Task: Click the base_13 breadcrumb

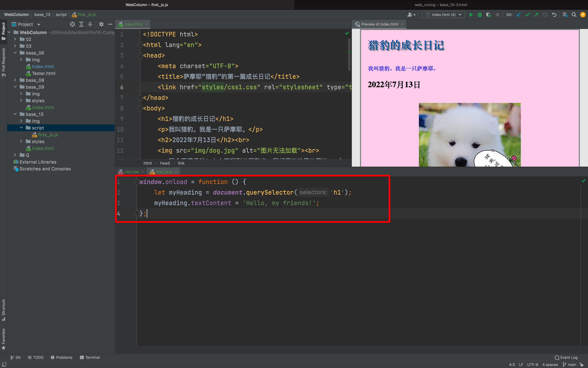Action: (x=42, y=15)
